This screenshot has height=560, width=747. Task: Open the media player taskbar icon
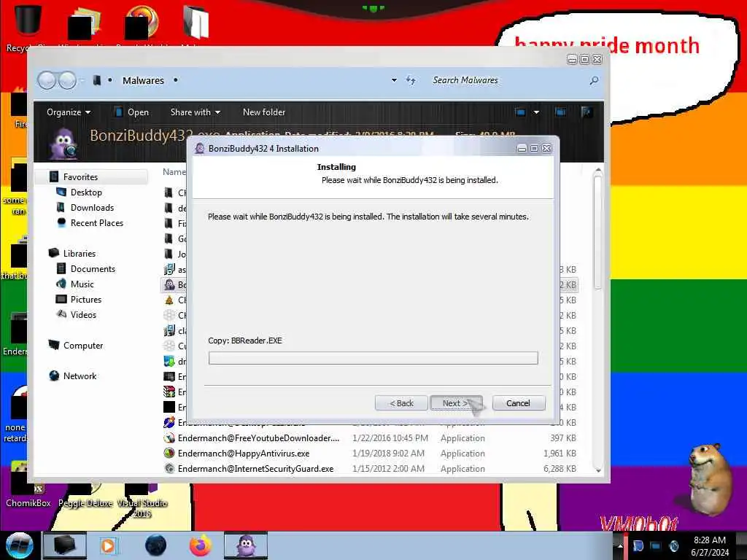(x=108, y=545)
